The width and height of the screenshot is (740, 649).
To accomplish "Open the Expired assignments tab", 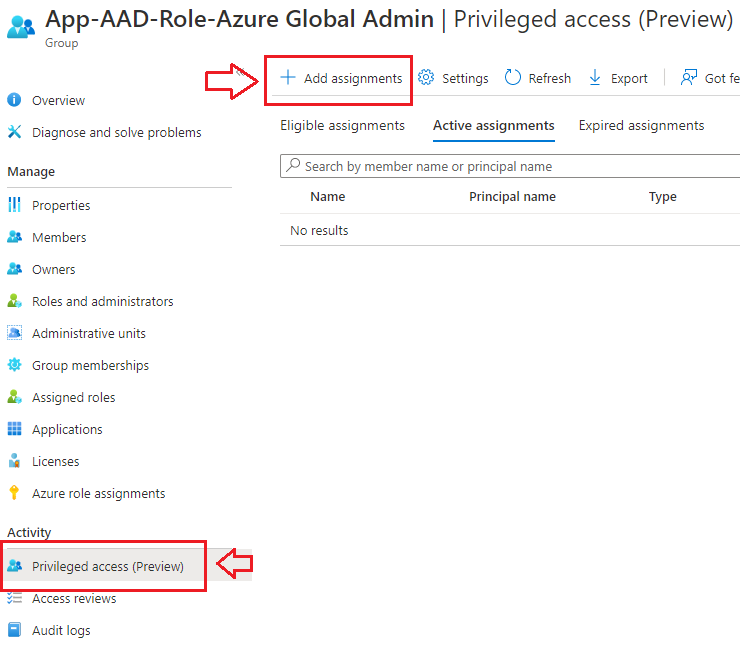I will (x=641, y=126).
